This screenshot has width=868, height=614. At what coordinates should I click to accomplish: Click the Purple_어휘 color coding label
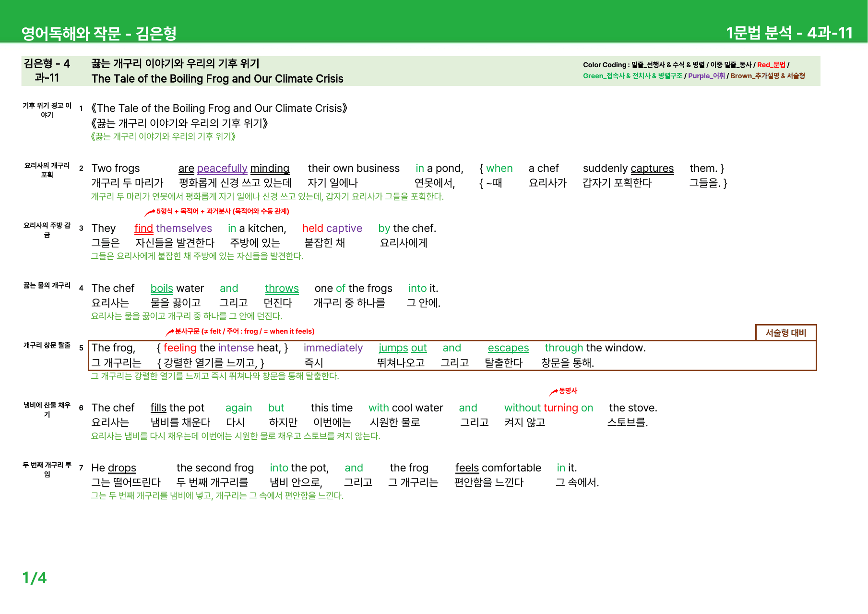point(706,76)
